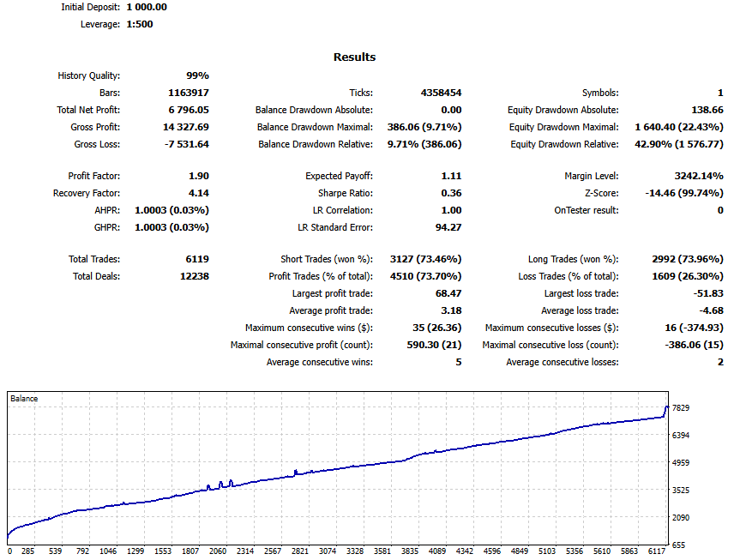Click the Results section heading

tap(354, 57)
